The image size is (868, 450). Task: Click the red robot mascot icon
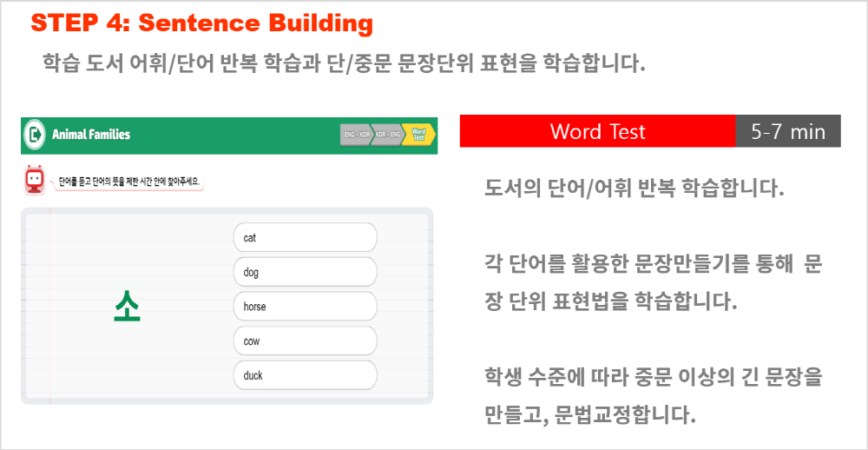(34, 180)
